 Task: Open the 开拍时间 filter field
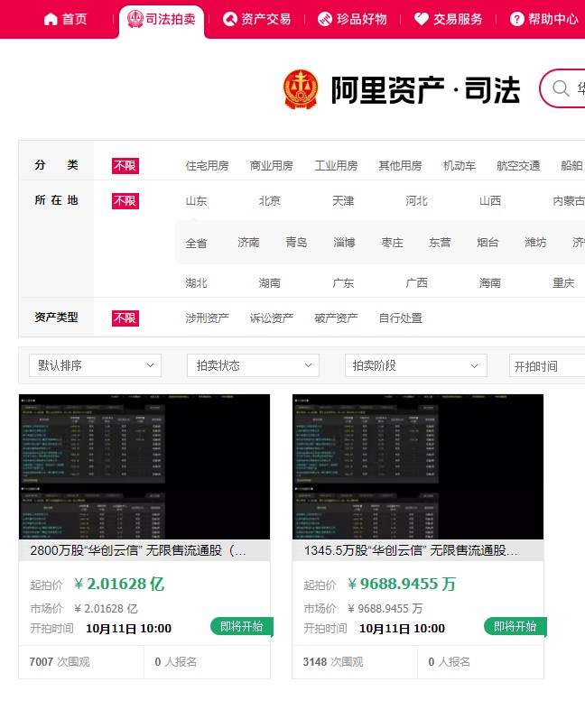(547, 366)
